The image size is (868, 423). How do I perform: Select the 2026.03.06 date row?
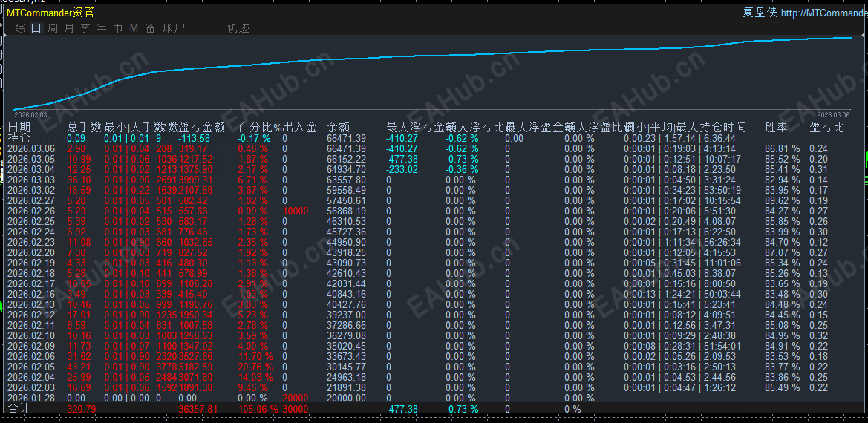[x=434, y=148]
